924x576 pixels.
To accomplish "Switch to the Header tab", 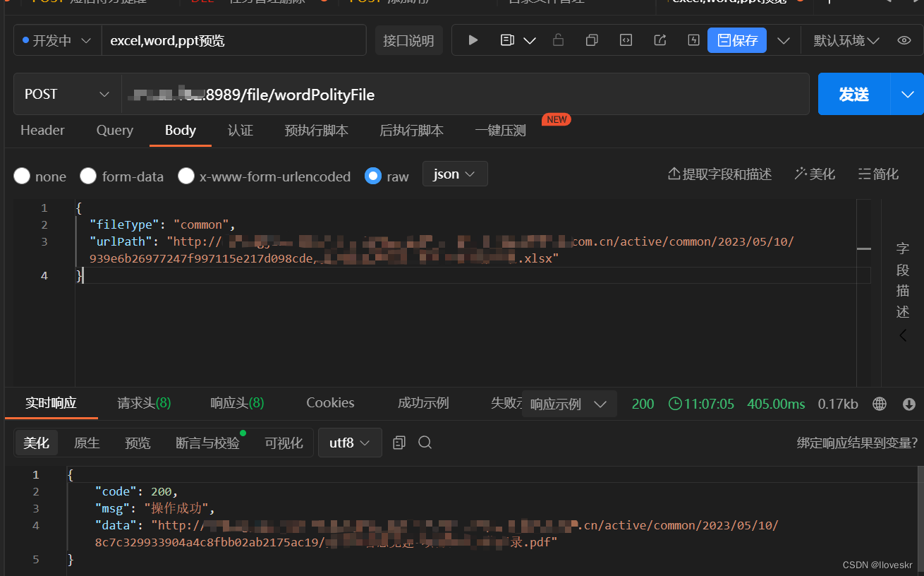I will pyautogui.click(x=42, y=130).
